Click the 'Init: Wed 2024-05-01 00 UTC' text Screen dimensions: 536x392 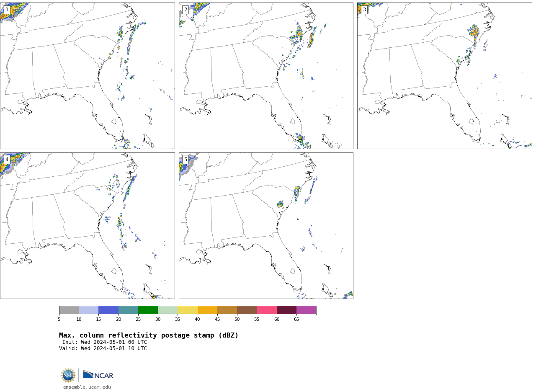tap(105, 342)
